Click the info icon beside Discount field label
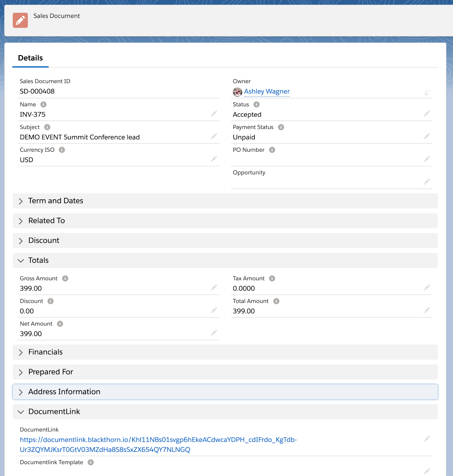The width and height of the screenshot is (453, 476). (x=51, y=301)
